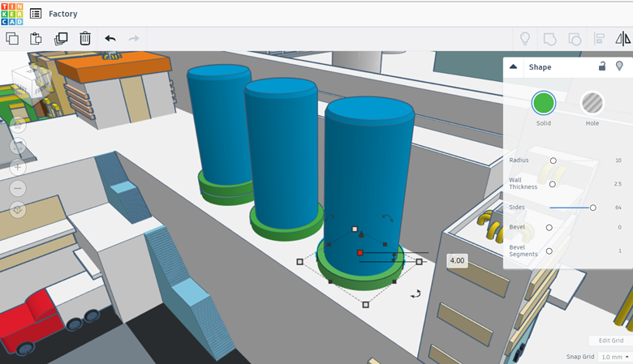Click the Align tool icon
The width and height of the screenshot is (633, 364).
(599, 39)
